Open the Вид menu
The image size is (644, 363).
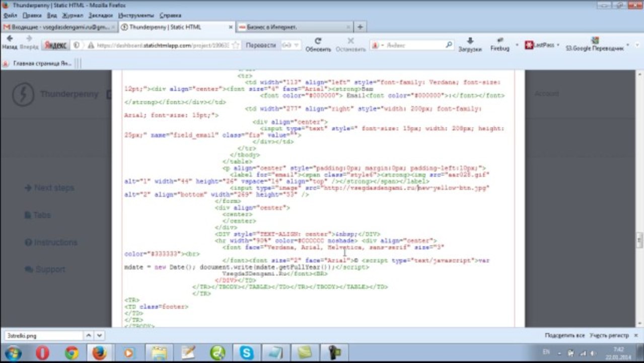point(52,16)
